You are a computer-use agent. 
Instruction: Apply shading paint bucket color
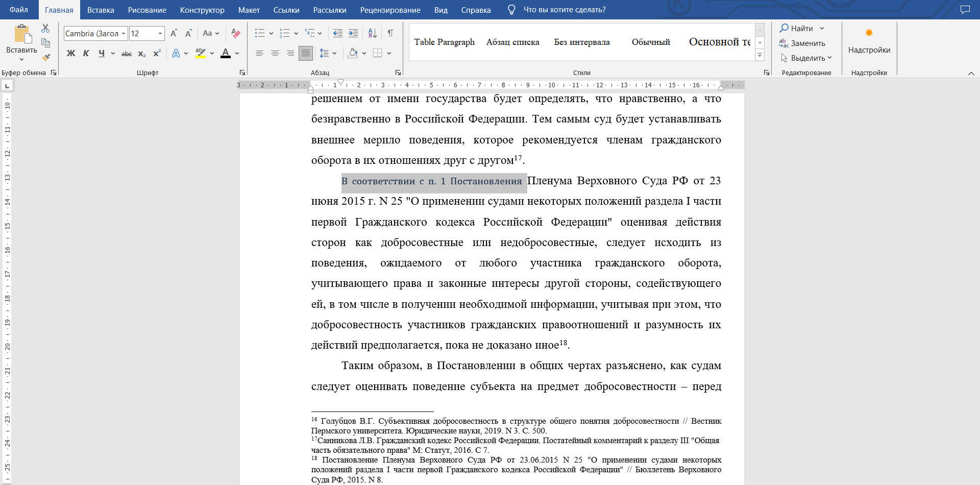point(353,53)
